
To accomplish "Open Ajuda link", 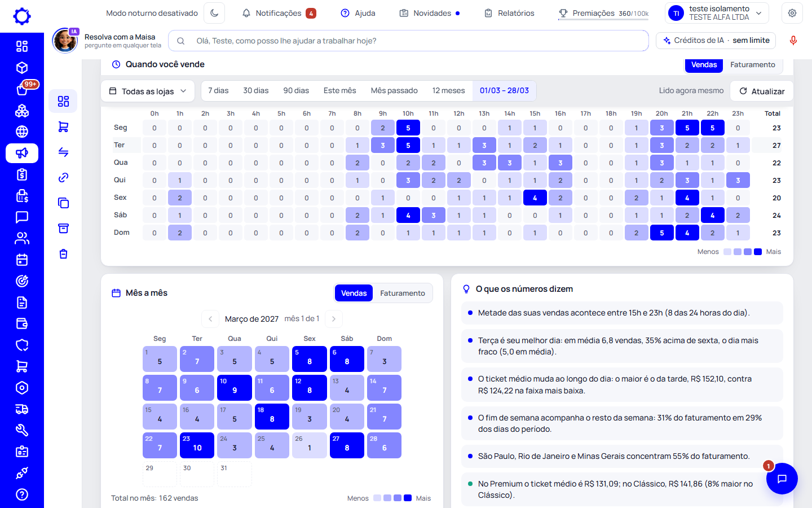I will pos(358,13).
